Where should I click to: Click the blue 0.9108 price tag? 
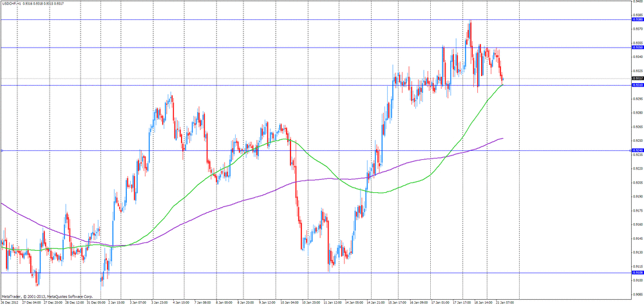[x=638, y=273]
